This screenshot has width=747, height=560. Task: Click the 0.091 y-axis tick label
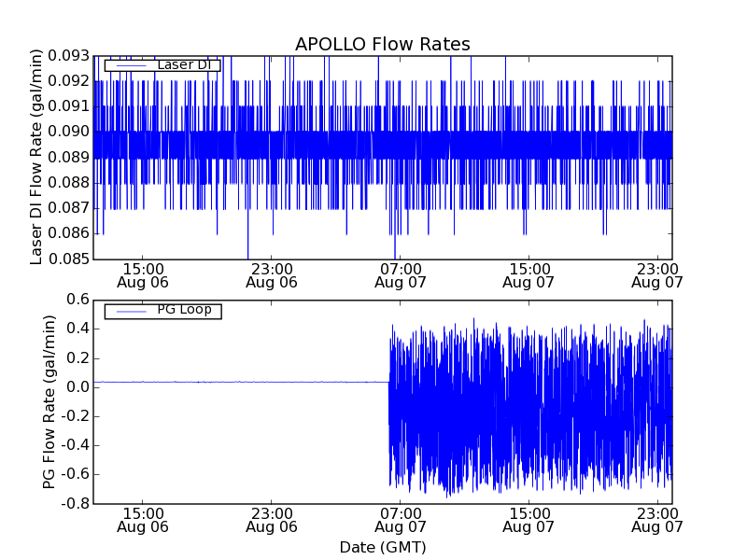click(x=68, y=106)
